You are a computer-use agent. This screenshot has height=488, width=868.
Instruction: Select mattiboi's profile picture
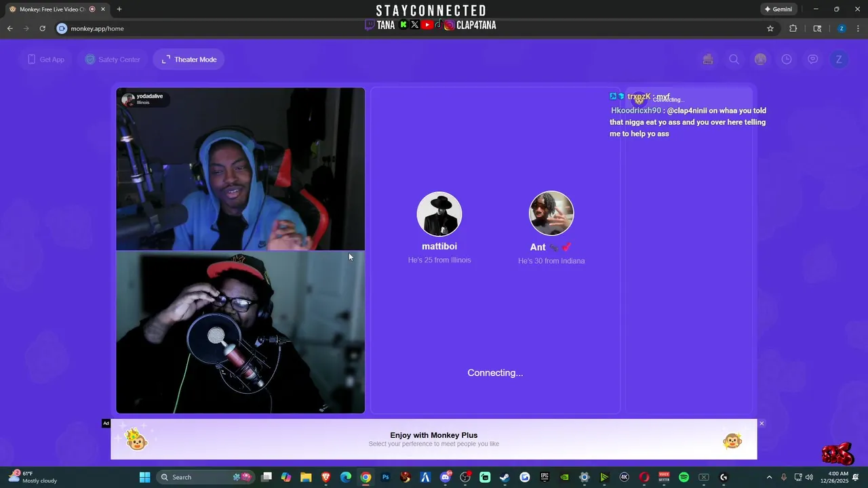(439, 213)
